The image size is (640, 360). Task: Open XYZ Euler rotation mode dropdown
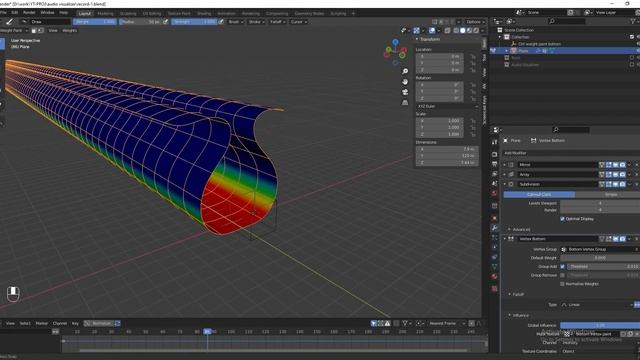tap(447, 106)
